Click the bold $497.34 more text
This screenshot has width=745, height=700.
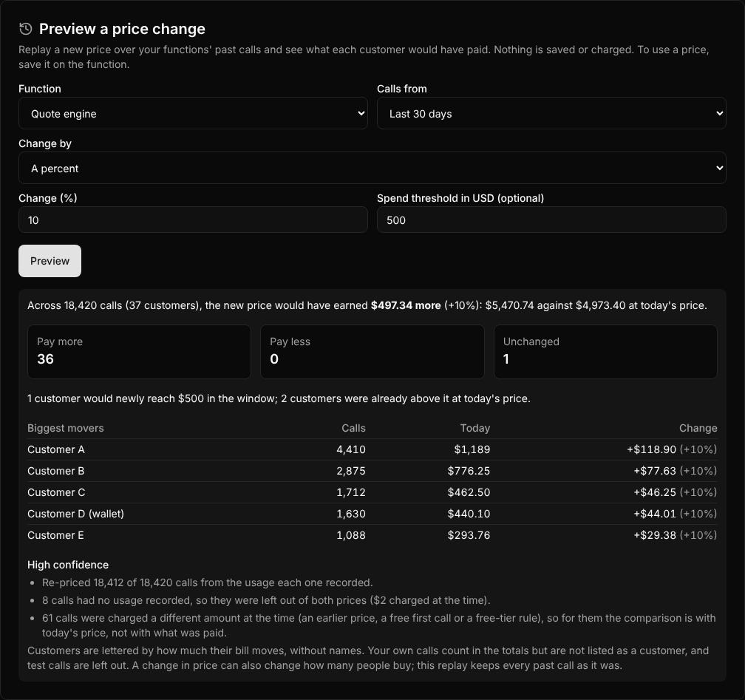(x=406, y=305)
